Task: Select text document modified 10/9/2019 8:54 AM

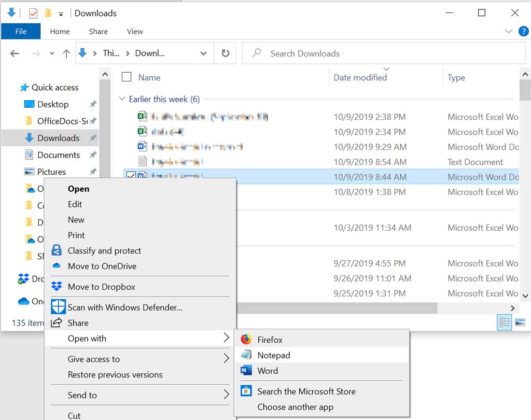Action: pos(322,162)
